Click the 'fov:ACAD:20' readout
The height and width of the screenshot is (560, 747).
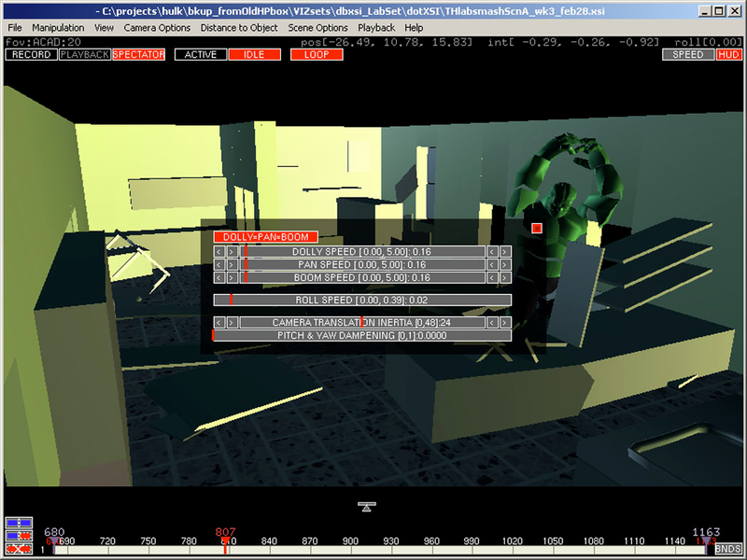pyautogui.click(x=43, y=42)
